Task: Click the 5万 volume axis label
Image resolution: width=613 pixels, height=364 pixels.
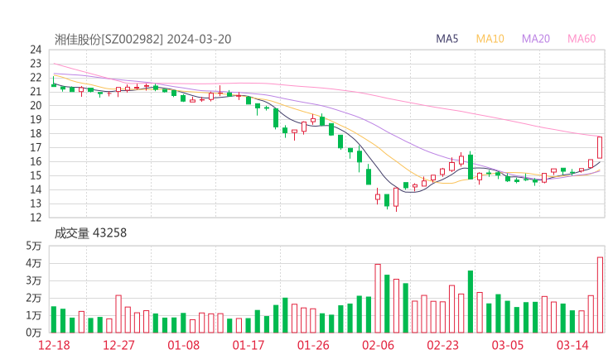Action: (x=34, y=246)
